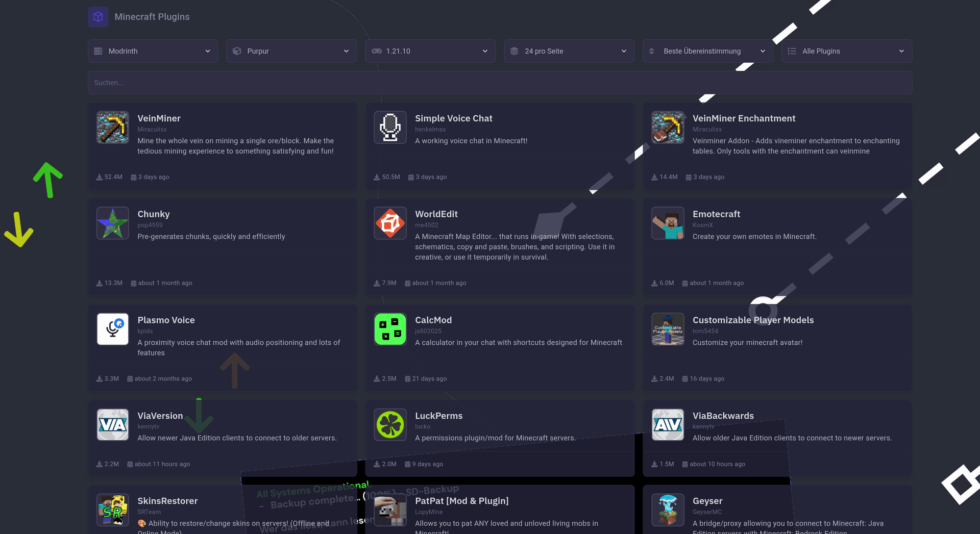Click the VeinMiner Enchantment icon
Screen dimensions: 980x534
(x=668, y=128)
